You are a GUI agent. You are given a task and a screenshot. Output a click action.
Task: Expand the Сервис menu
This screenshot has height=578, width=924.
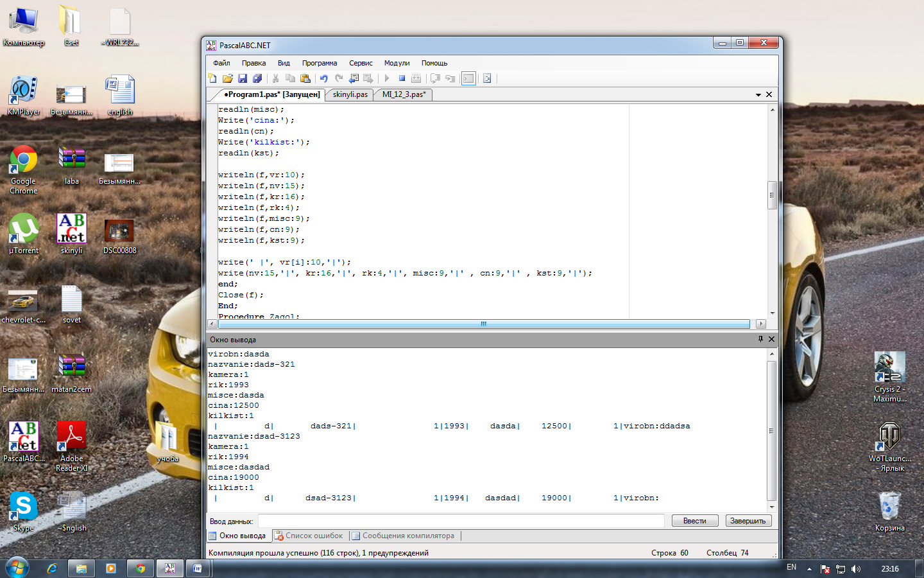(361, 63)
